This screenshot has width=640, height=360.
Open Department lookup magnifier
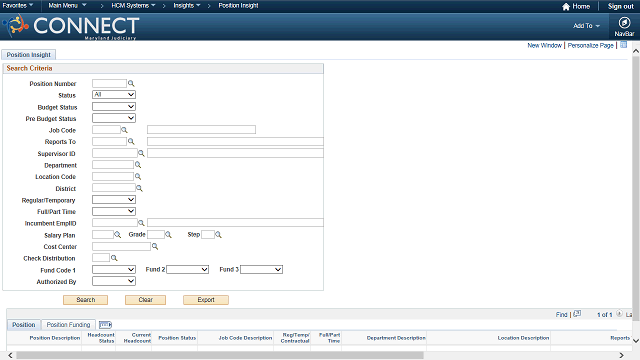coord(138,164)
